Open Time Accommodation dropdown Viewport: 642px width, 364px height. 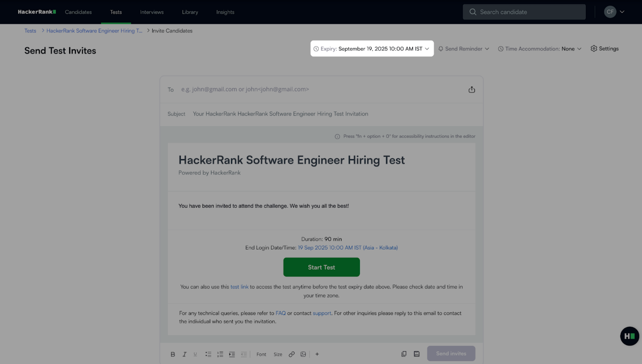click(x=540, y=49)
